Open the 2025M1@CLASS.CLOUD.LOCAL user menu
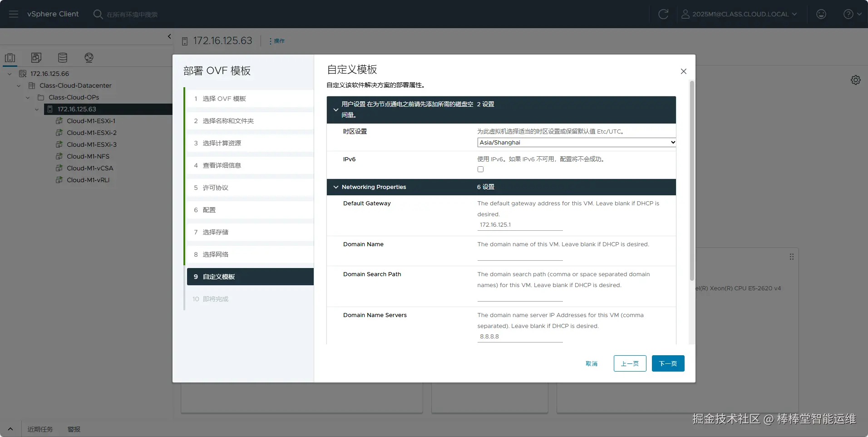This screenshot has width=868, height=437. [x=739, y=14]
